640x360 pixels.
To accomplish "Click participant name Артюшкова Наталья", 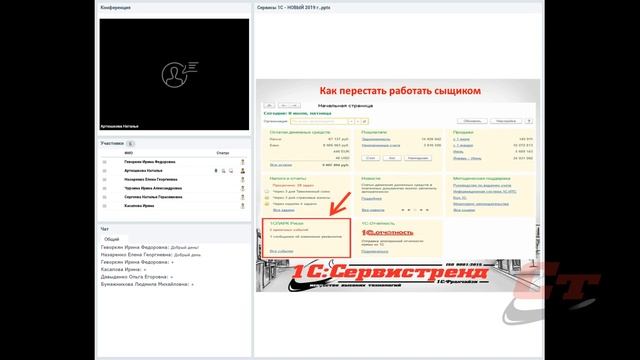I will 143,171.
